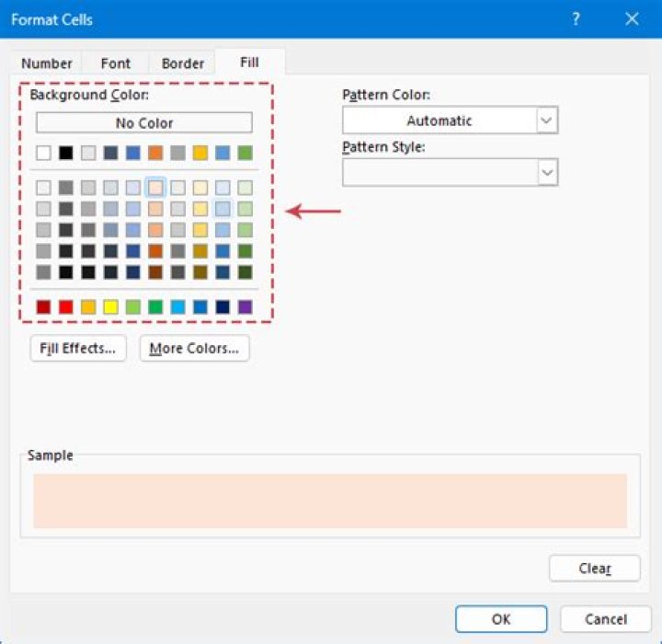Screen dimensions: 662x644
Task: Expand the Pattern Style dropdown
Action: pos(450,172)
